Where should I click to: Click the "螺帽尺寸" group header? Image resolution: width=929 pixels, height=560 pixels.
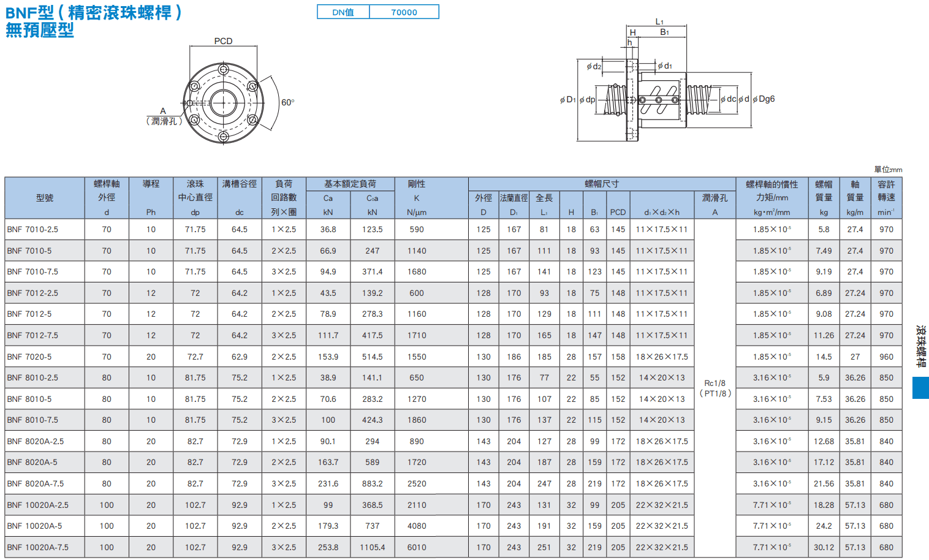click(602, 184)
